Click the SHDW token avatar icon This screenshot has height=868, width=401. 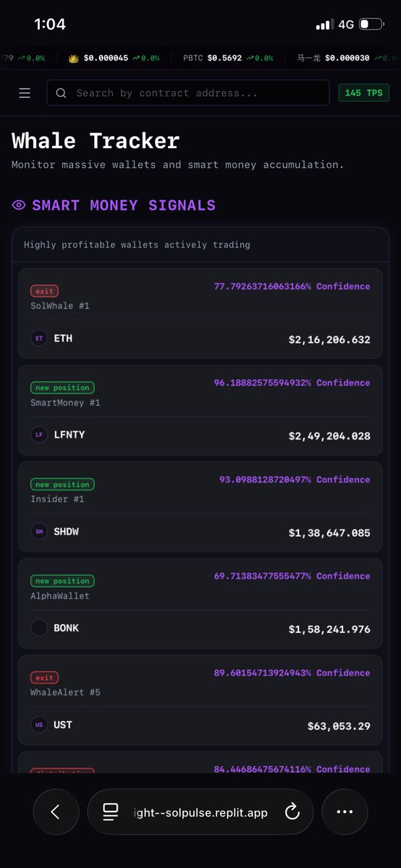pyautogui.click(x=39, y=532)
